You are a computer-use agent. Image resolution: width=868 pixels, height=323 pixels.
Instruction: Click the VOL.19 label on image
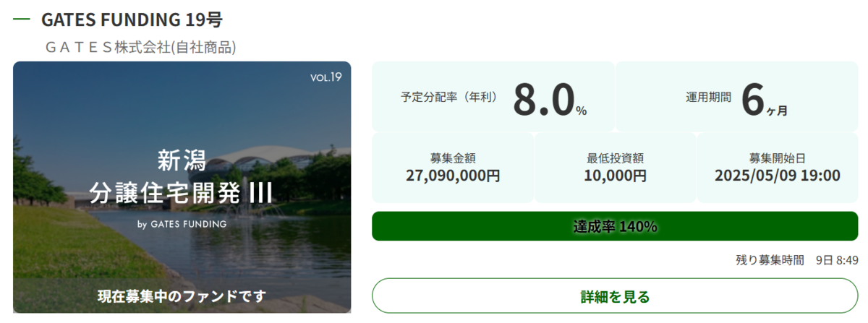coord(325,77)
